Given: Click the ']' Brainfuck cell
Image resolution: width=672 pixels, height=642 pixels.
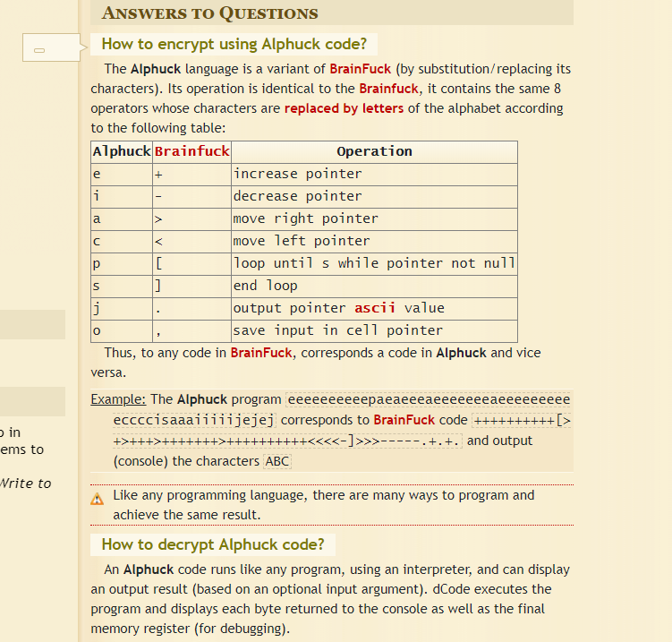Looking at the screenshot, I should (192, 286).
